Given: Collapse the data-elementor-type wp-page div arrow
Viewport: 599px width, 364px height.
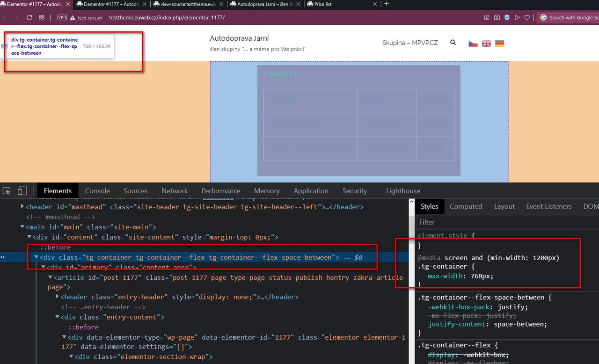Looking at the screenshot, I should pos(65,337).
